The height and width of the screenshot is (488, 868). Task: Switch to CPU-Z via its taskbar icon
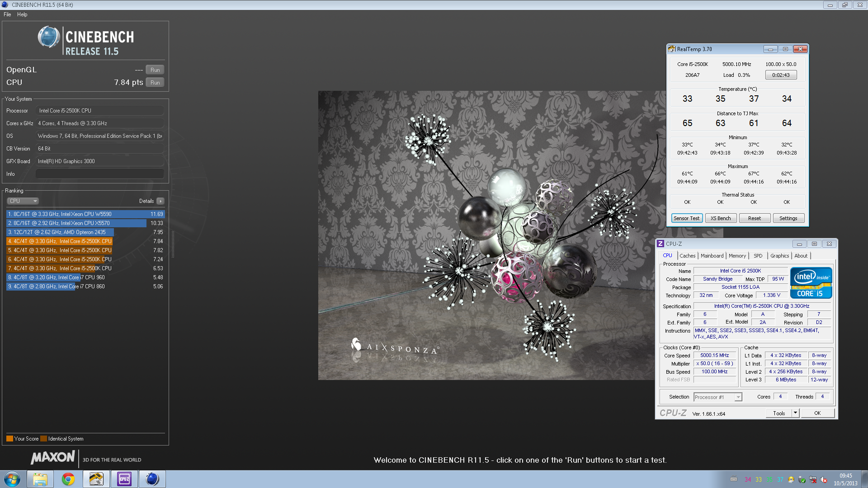[x=124, y=479]
